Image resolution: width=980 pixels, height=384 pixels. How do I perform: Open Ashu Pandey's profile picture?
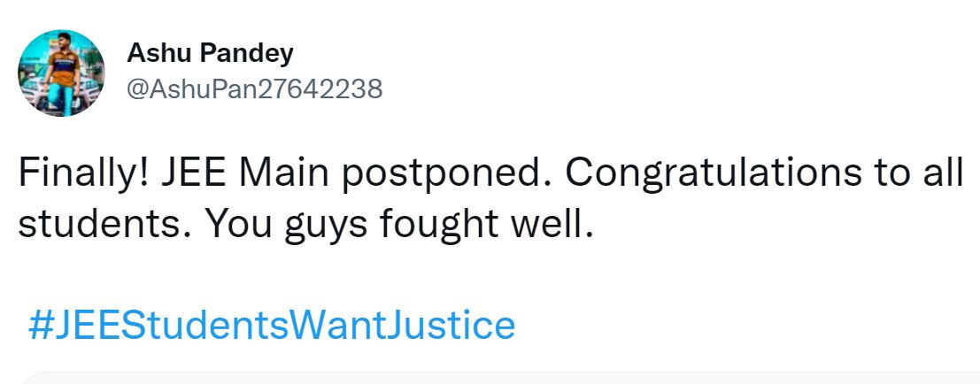(62, 73)
